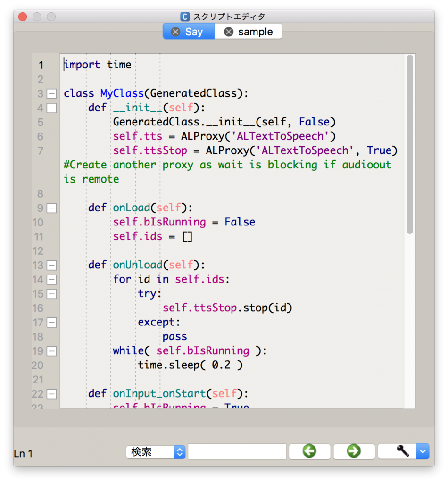448x483 pixels.
Task: Collapse the onUnload method fold
Action: click(52, 265)
